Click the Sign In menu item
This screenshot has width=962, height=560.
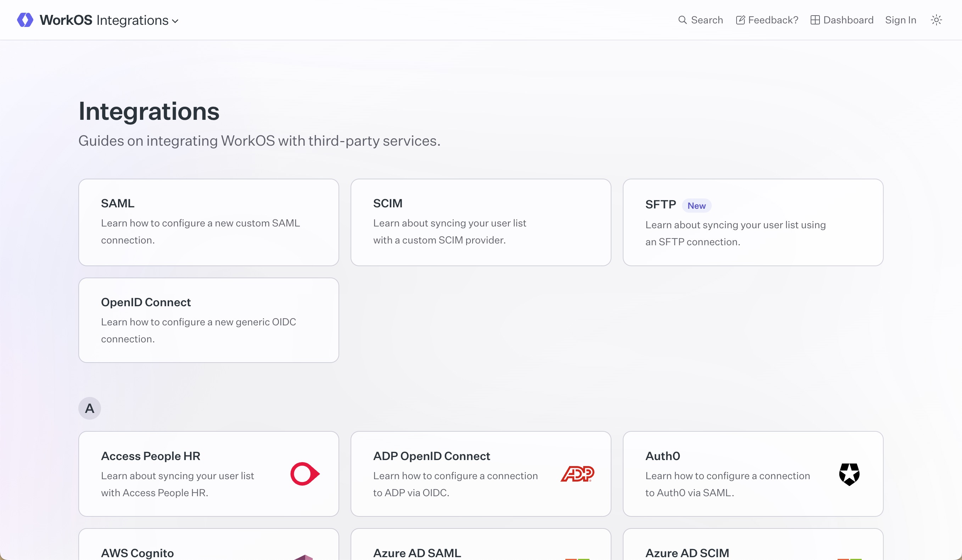coord(901,20)
